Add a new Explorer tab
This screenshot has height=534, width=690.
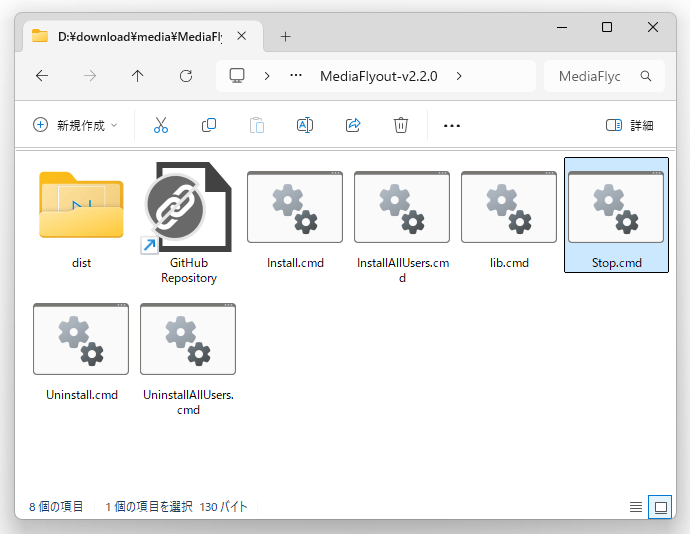pyautogui.click(x=285, y=36)
